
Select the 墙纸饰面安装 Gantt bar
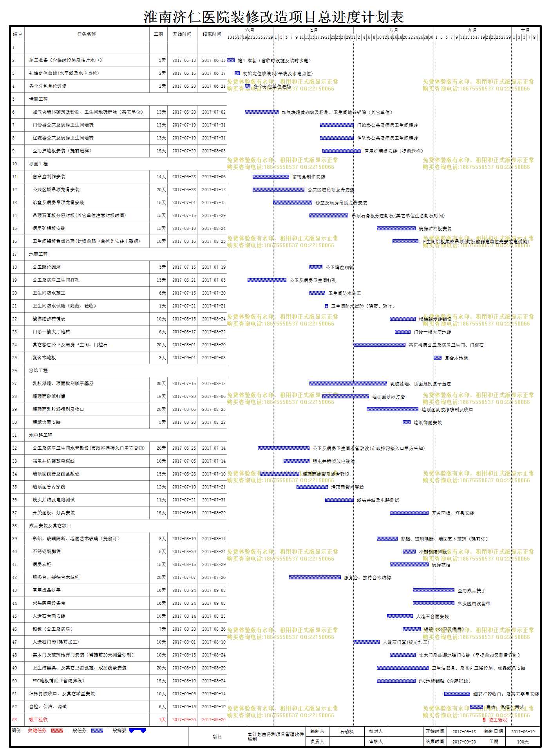tap(407, 422)
